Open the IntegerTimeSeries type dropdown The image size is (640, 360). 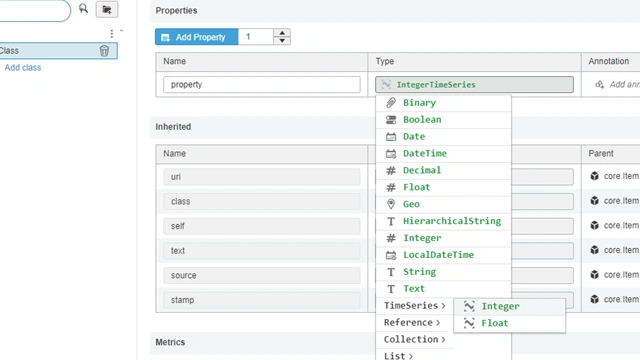pos(474,84)
